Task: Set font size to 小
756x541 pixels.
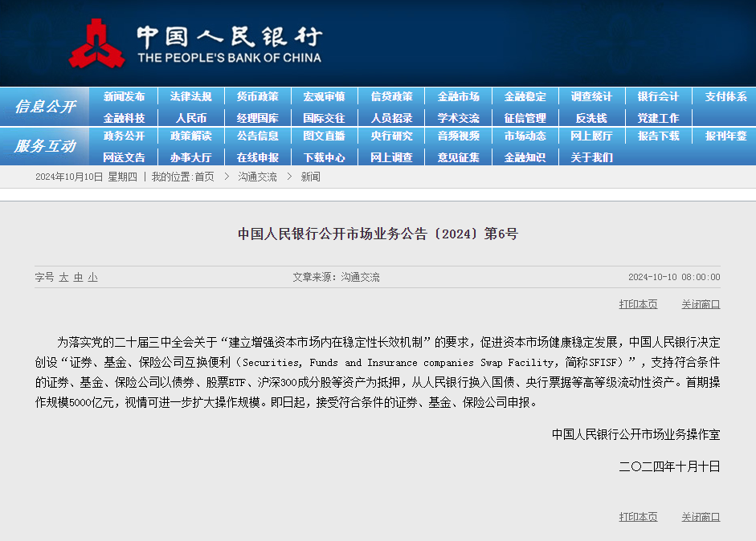Action: 92,278
